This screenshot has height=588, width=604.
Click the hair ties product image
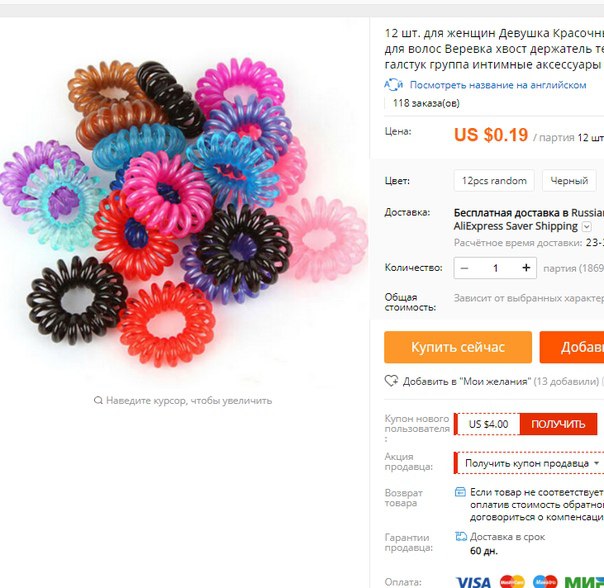pos(184,212)
